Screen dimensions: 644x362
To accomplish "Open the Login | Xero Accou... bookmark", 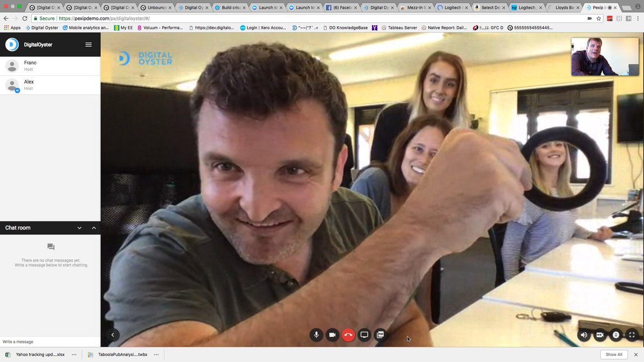I will [x=264, y=27].
